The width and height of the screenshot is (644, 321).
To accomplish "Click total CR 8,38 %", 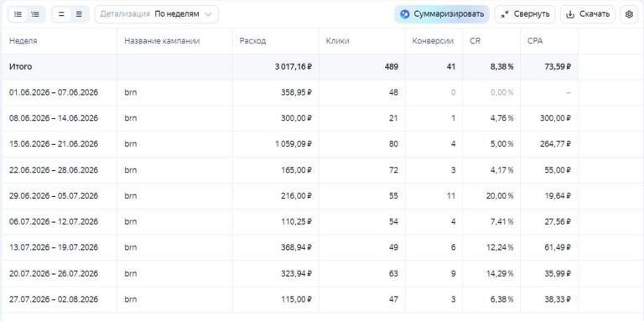I will pos(501,66).
